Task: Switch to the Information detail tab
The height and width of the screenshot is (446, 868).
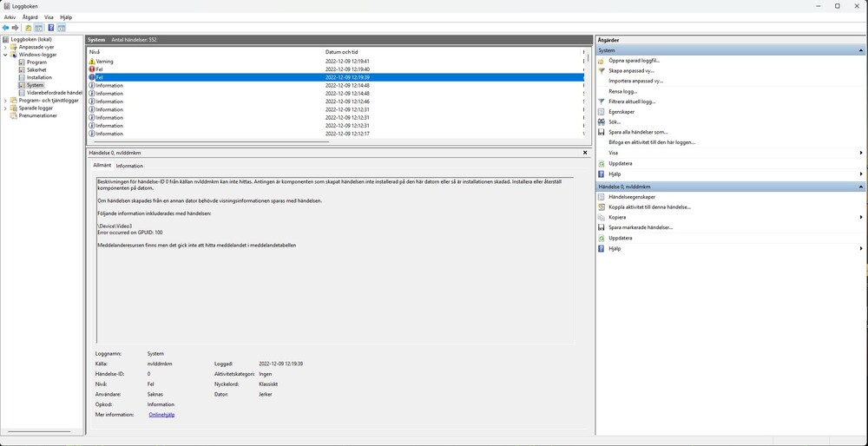Action: pos(129,166)
